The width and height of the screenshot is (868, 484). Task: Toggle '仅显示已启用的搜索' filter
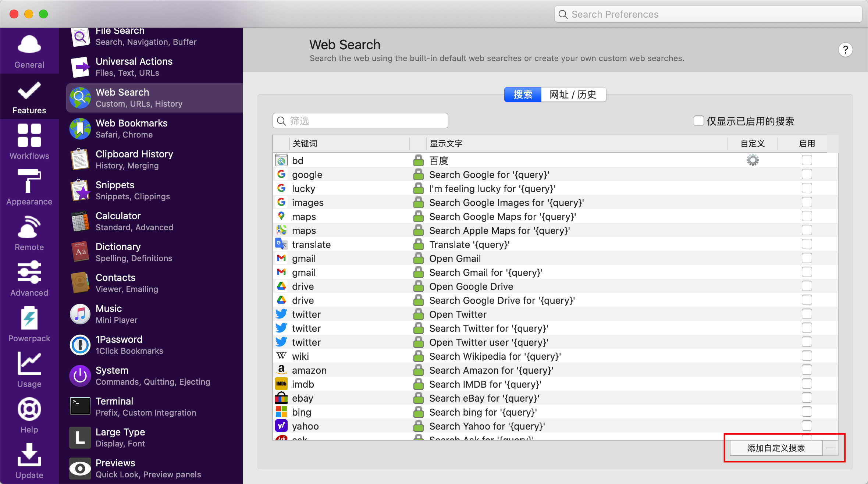click(x=698, y=121)
